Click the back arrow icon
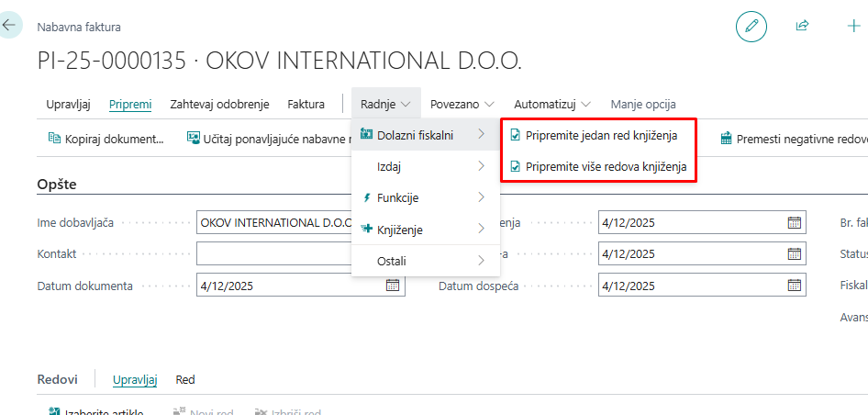 pyautogui.click(x=10, y=25)
